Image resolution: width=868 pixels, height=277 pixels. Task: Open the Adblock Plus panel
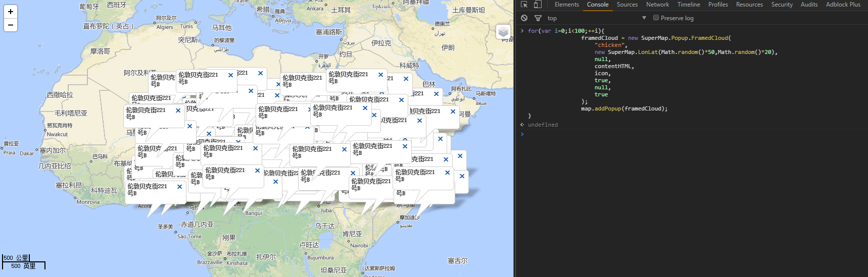pyautogui.click(x=843, y=5)
